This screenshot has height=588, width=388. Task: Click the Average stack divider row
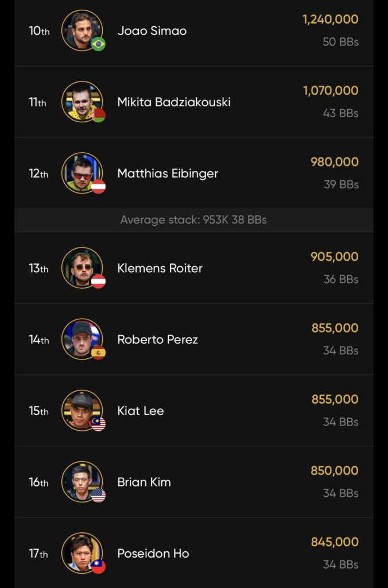pos(193,220)
